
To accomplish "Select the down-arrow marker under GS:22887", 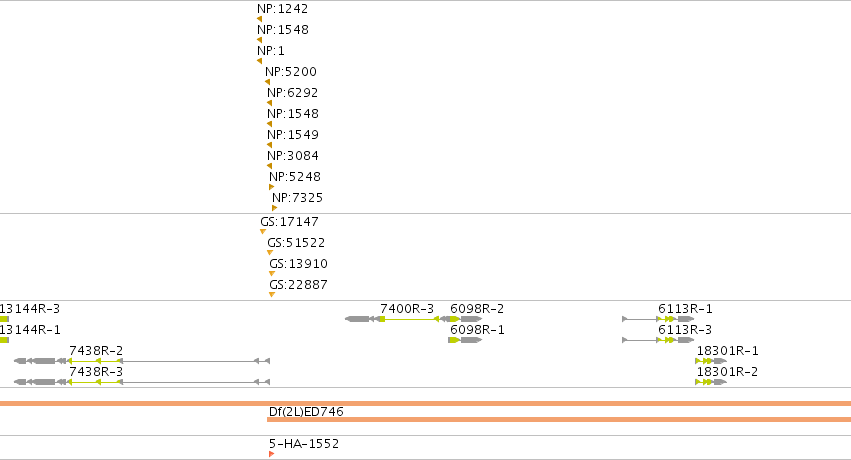I will click(x=272, y=295).
